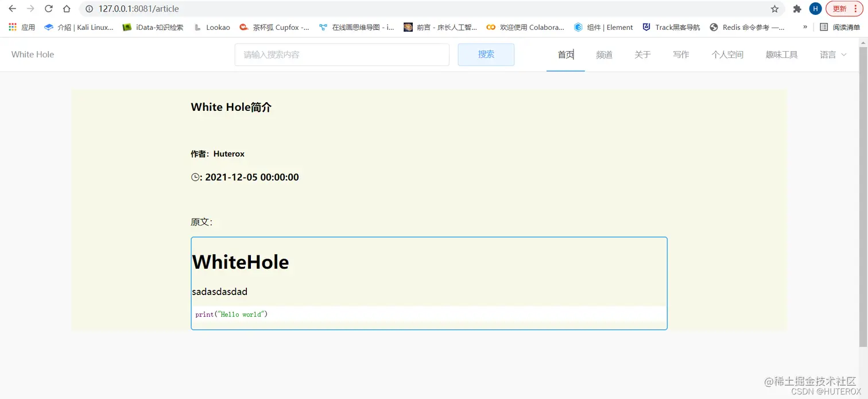Show hidden bookmarks via the overflow chevron
868x399 pixels.
point(806,26)
